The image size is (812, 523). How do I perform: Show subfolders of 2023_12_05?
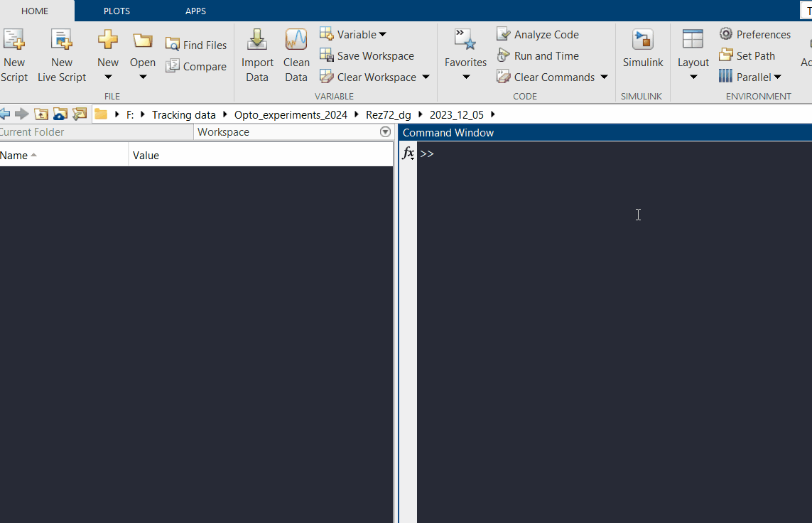tap(492, 114)
